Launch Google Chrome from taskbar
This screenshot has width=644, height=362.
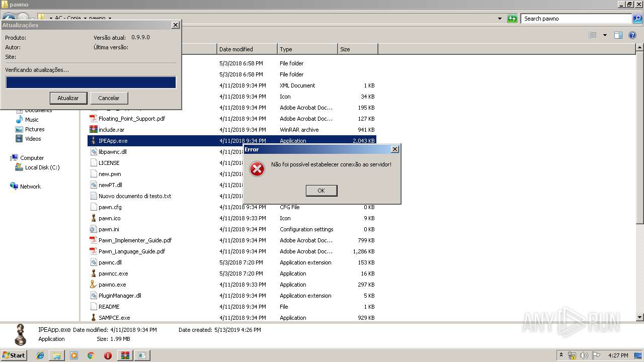(91, 355)
